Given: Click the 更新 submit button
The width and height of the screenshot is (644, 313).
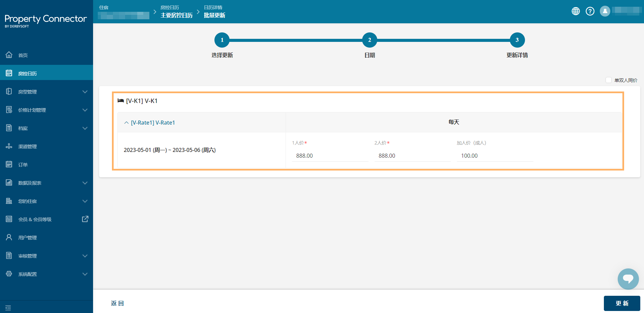Looking at the screenshot, I should pyautogui.click(x=622, y=303).
